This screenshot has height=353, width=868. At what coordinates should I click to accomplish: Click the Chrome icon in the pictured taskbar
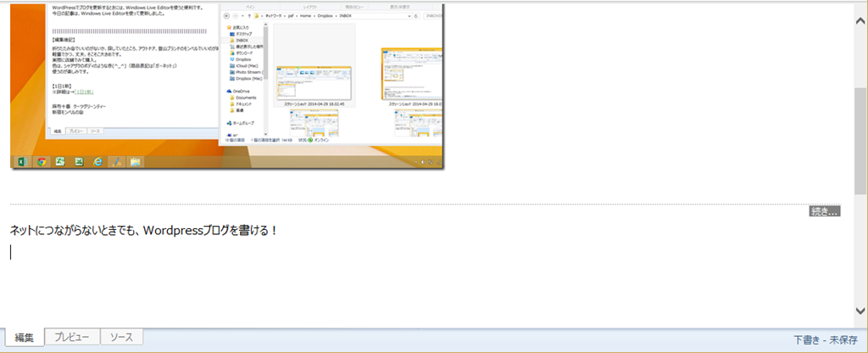[x=40, y=161]
